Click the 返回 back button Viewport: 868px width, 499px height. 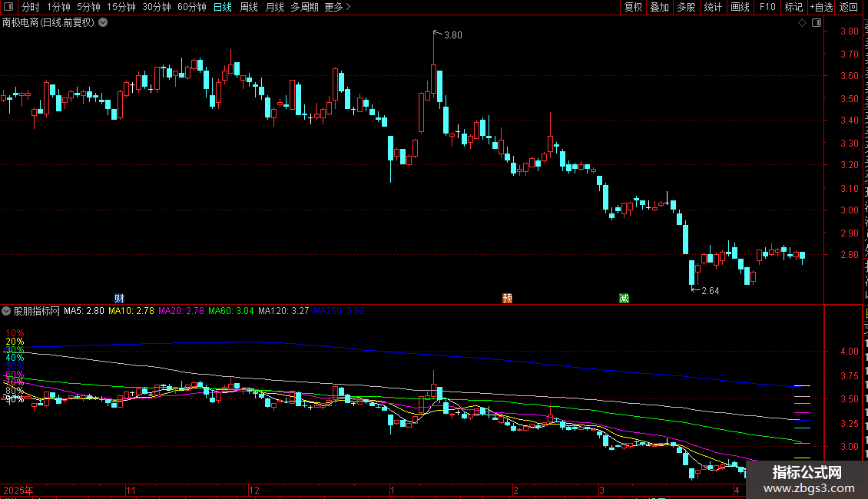[x=848, y=7]
